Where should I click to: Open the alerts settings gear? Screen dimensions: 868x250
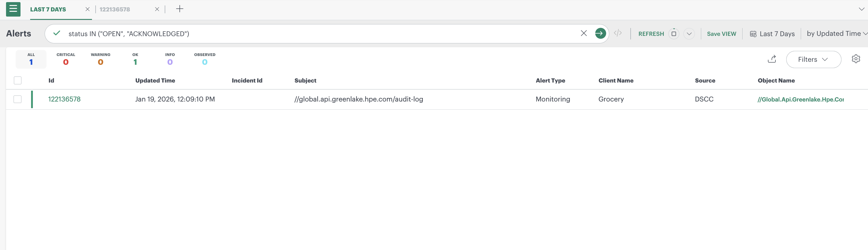click(856, 59)
